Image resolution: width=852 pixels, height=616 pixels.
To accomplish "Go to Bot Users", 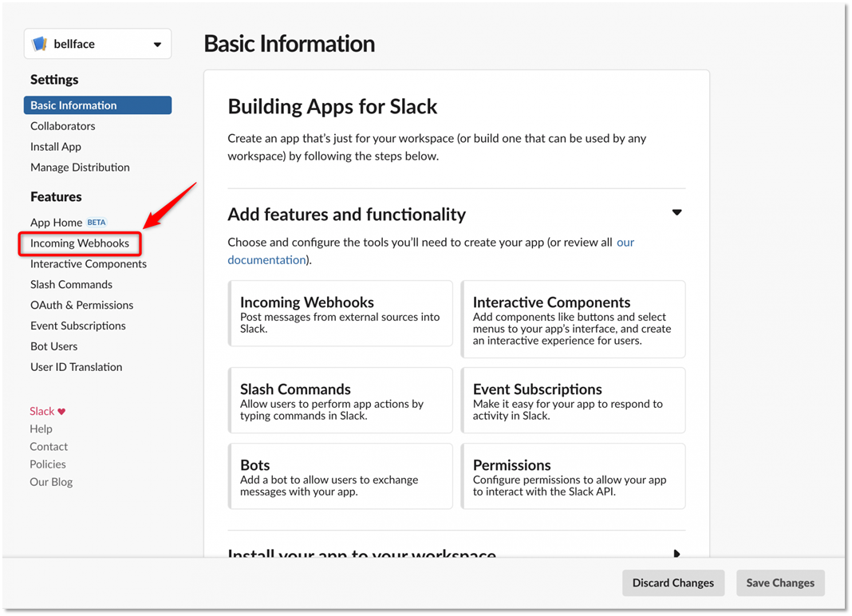I will point(53,347).
